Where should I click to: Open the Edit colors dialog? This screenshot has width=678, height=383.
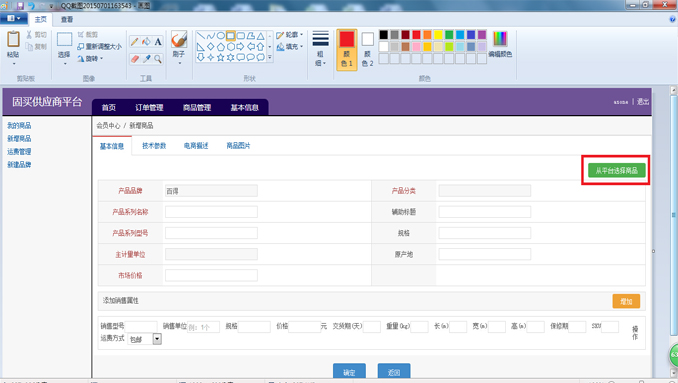pyautogui.click(x=500, y=44)
